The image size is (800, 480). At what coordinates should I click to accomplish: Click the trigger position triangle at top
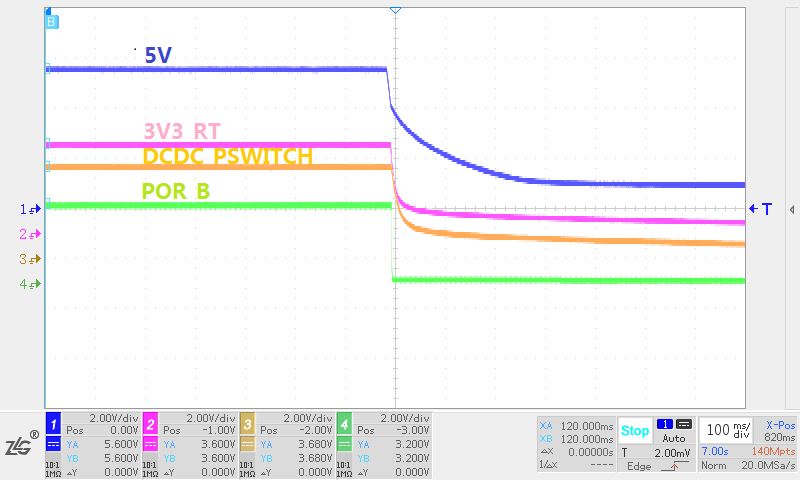(x=395, y=10)
